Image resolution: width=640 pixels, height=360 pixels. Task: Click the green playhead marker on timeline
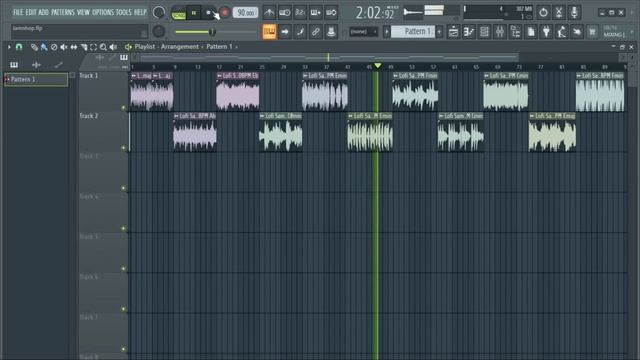[x=378, y=66]
